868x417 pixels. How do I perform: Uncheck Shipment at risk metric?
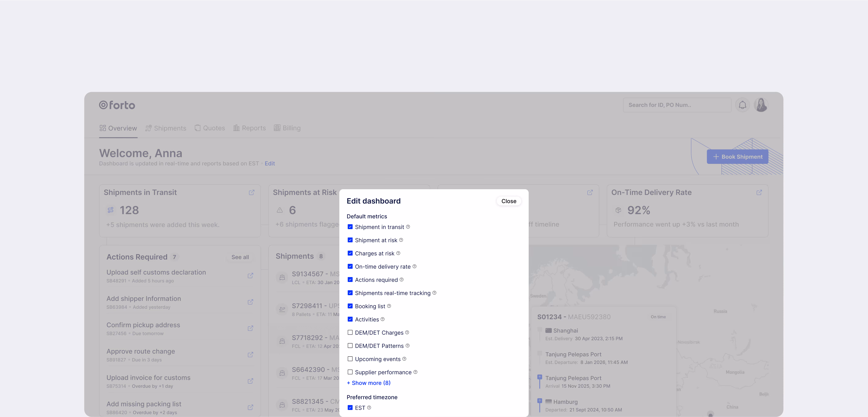point(350,240)
